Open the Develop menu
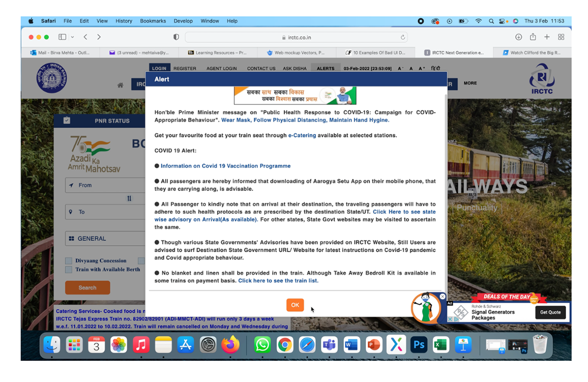 pos(183,21)
